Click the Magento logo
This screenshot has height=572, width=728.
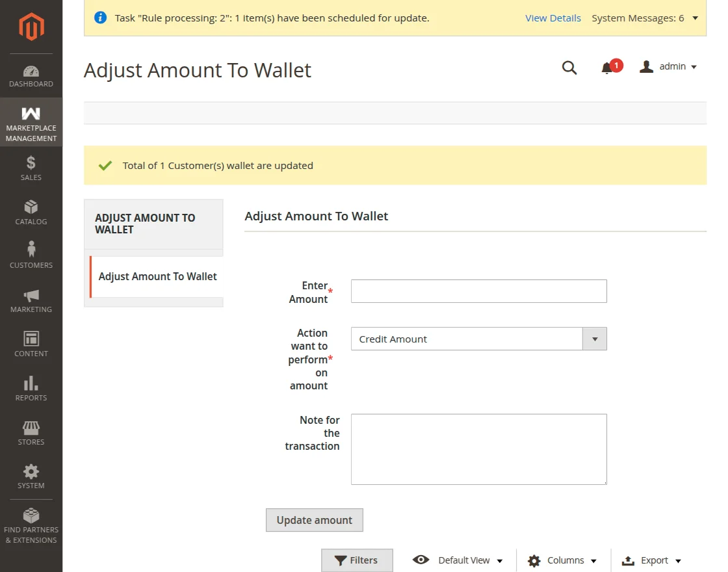click(31, 27)
